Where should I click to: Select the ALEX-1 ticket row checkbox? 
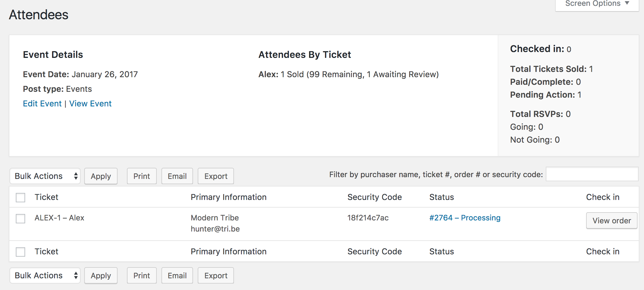(20, 218)
